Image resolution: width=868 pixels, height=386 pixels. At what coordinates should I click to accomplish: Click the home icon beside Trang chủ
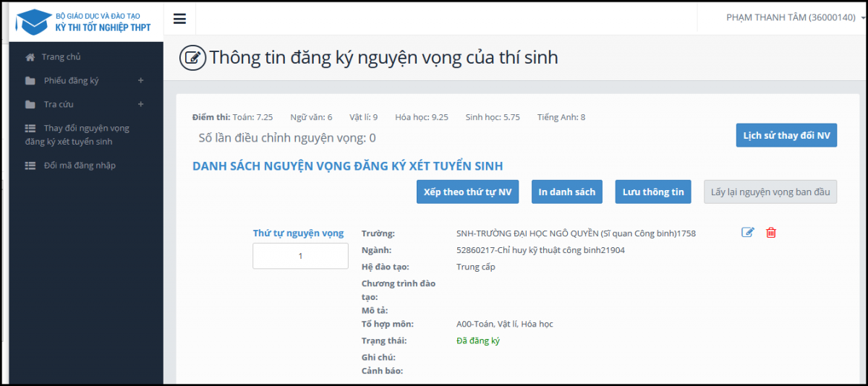pyautogui.click(x=30, y=57)
